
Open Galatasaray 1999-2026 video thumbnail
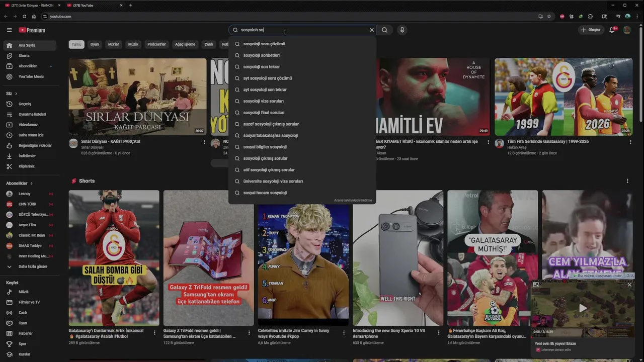[x=563, y=97]
